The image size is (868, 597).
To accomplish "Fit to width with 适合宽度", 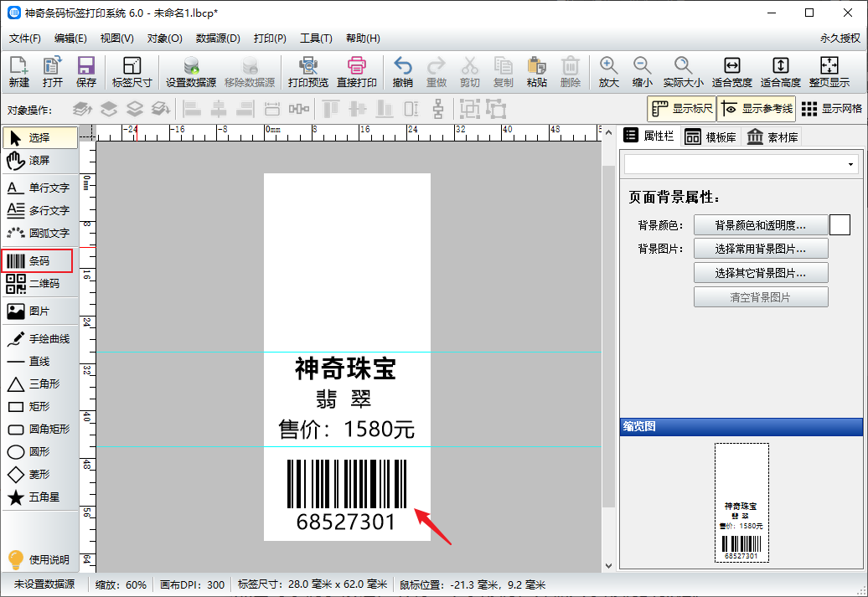I will click(731, 72).
